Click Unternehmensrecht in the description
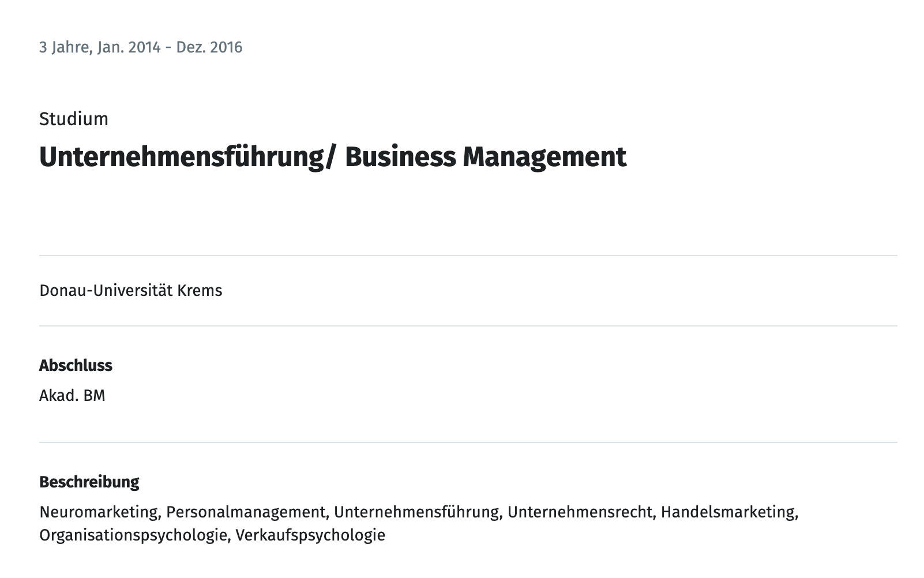 [580, 512]
